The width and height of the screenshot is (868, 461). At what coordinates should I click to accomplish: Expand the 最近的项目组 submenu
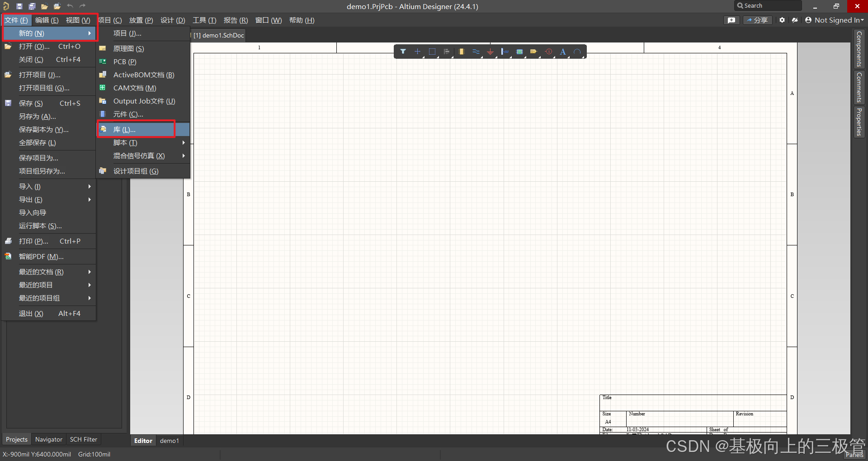tap(49, 298)
